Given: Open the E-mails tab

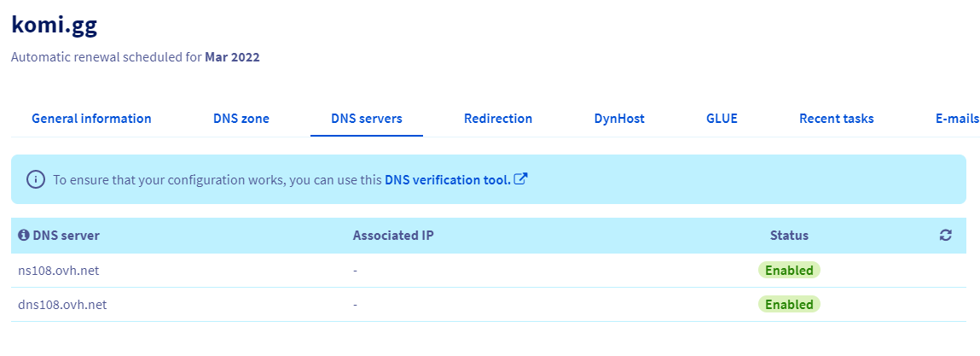Looking at the screenshot, I should (956, 119).
